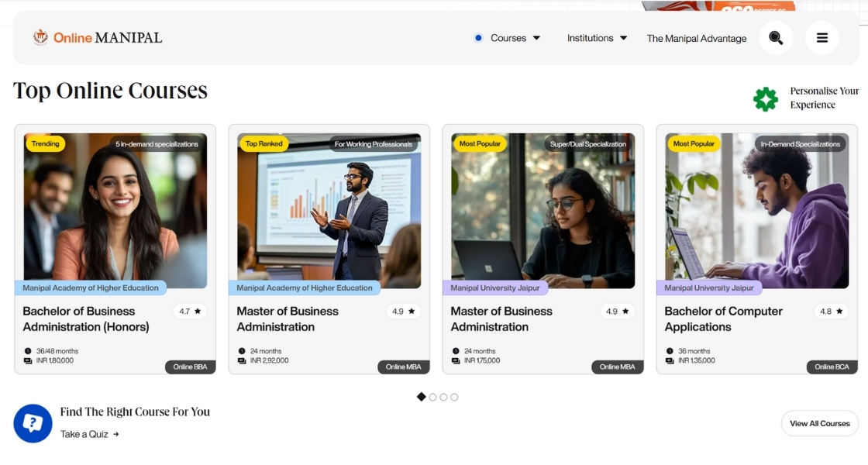Click the Super/Dual Specialization label
This screenshot has height=465, width=868.
(588, 144)
